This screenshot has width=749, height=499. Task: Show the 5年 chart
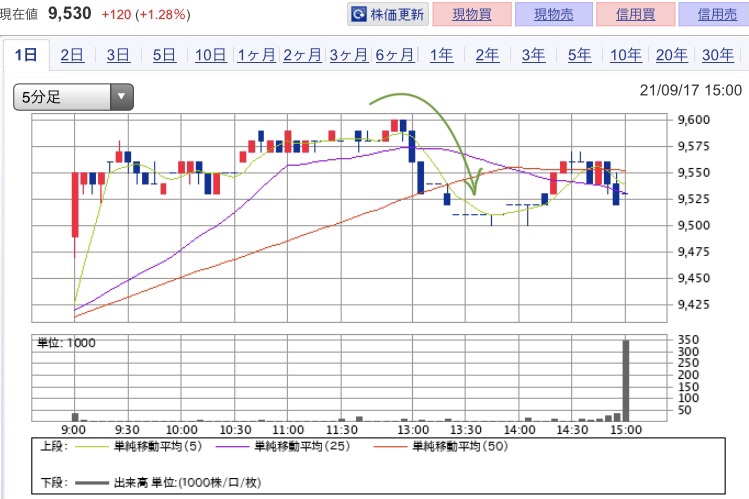tap(579, 55)
